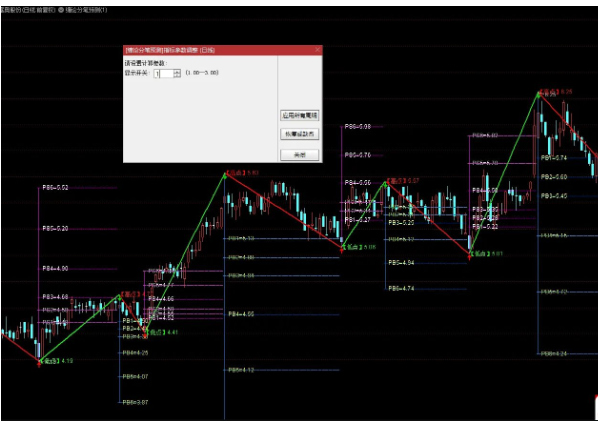Decrease display switch value with down arrow

(177, 75)
